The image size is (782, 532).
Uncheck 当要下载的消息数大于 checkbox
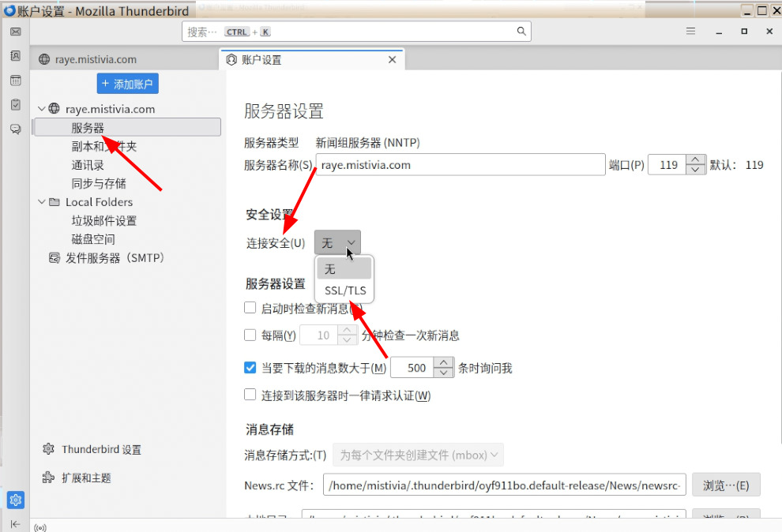(x=250, y=368)
